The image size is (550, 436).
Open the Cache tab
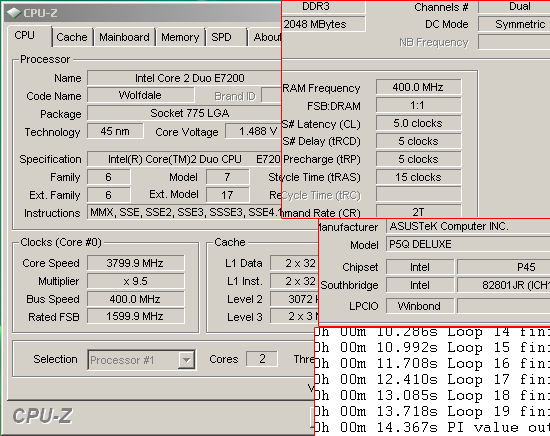click(x=72, y=37)
